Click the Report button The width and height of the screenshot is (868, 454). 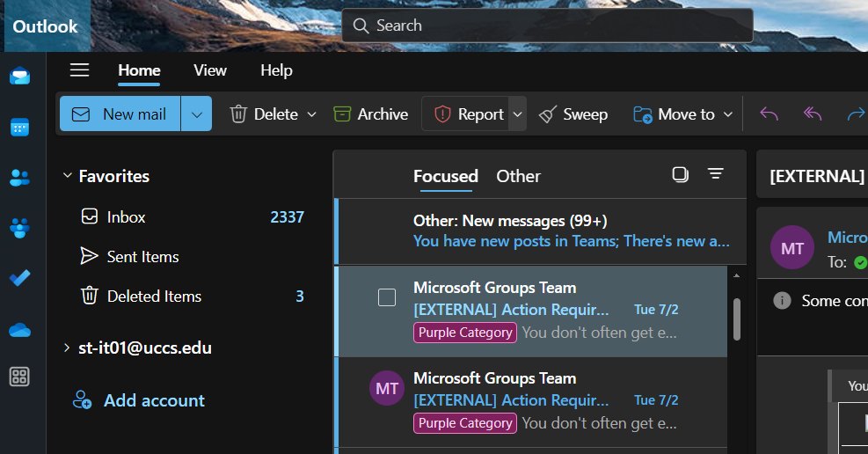(x=465, y=114)
